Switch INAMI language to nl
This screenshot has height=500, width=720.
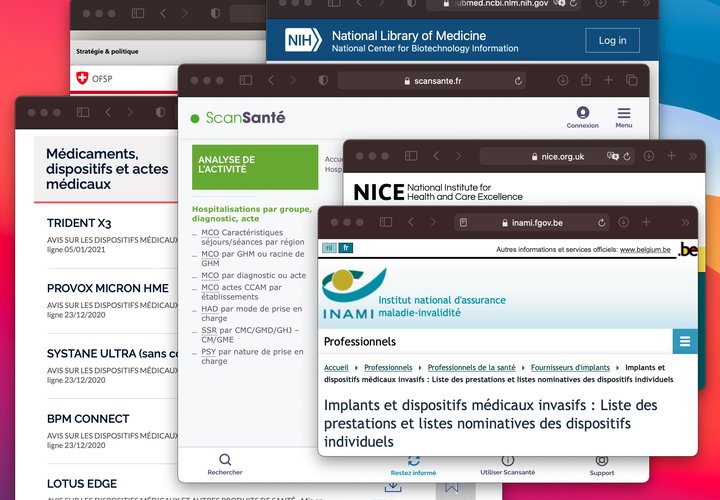pyautogui.click(x=329, y=248)
